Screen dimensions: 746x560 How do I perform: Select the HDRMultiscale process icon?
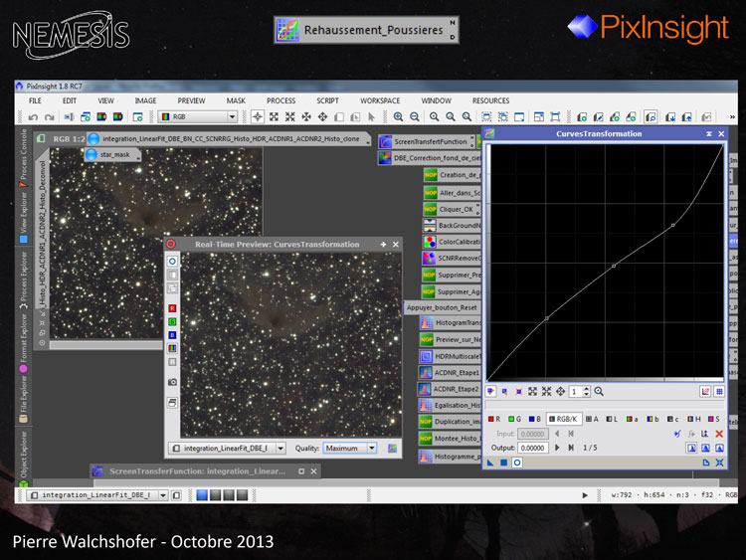(x=450, y=356)
